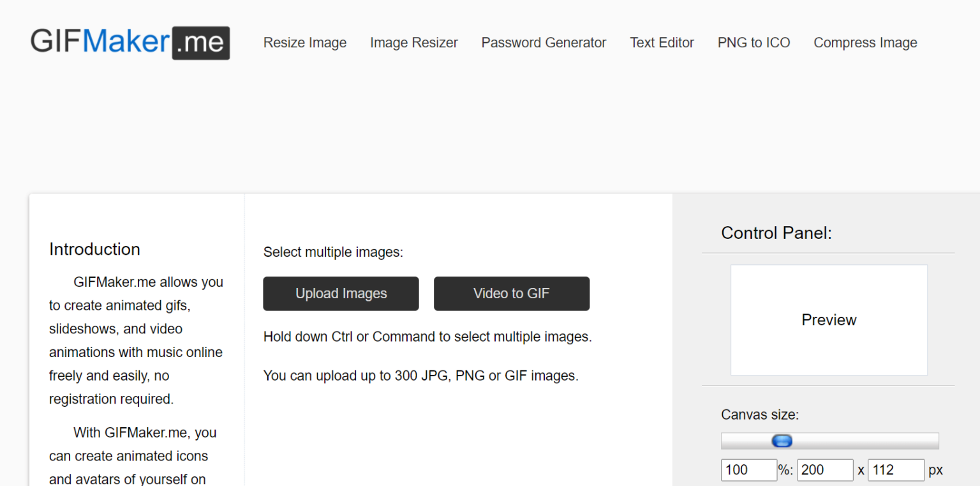Click the height field showing 112

[x=896, y=469]
